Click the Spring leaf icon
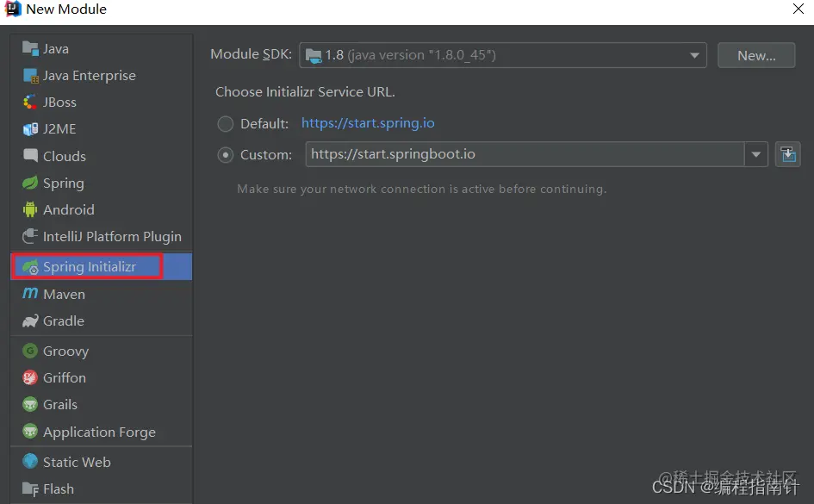 tap(30, 183)
